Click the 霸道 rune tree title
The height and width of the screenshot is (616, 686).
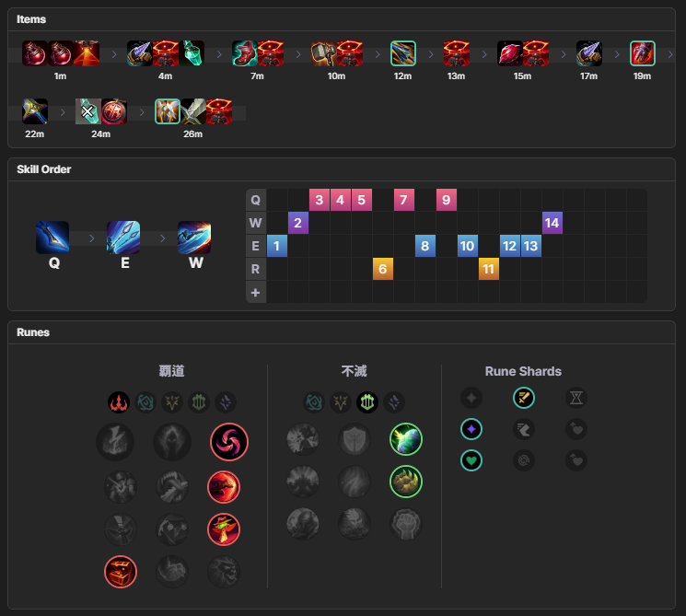171,371
